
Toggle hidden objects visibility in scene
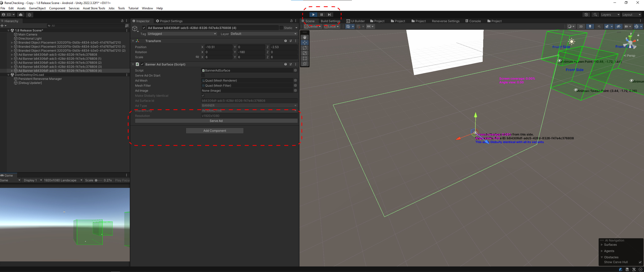click(x=619, y=26)
